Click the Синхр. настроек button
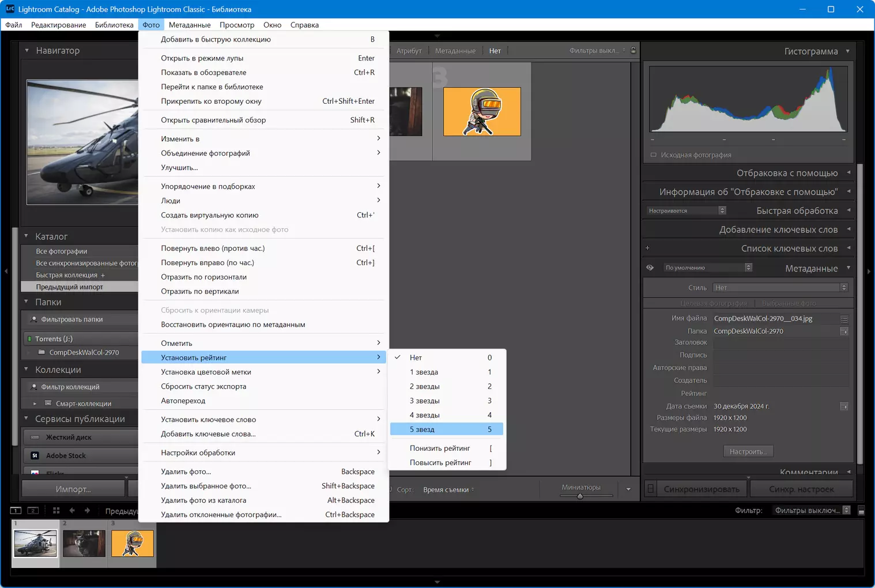 click(801, 489)
